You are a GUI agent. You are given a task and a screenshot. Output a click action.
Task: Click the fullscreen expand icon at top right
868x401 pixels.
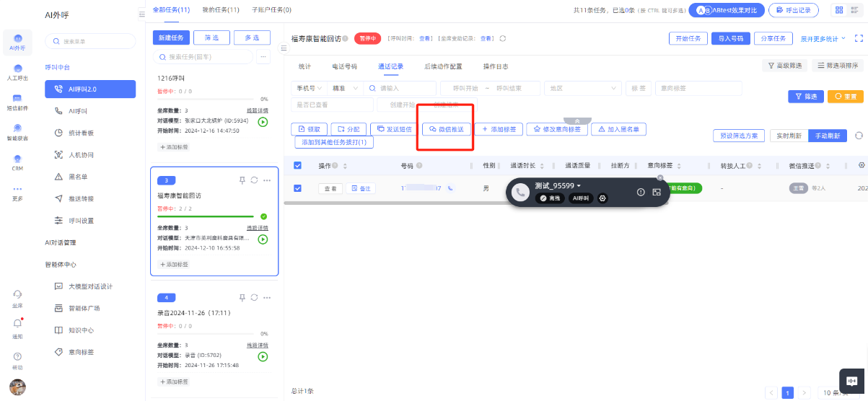pos(859,38)
